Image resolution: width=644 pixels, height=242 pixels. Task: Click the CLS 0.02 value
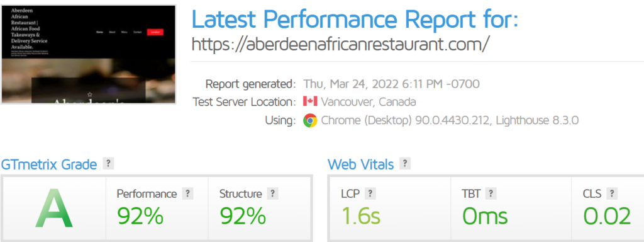click(607, 216)
